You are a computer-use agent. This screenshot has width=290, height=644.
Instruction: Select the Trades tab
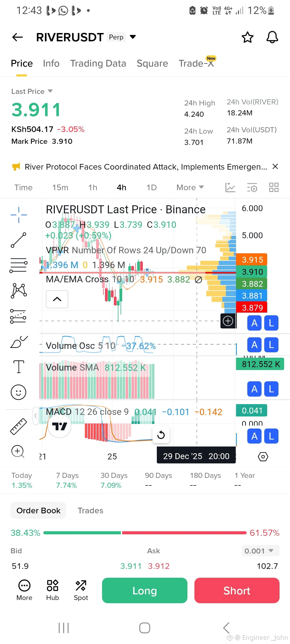pyautogui.click(x=90, y=510)
